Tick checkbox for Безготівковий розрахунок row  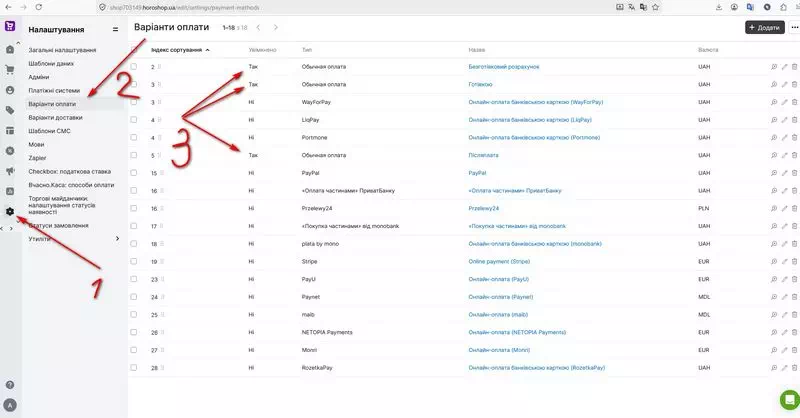134,66
